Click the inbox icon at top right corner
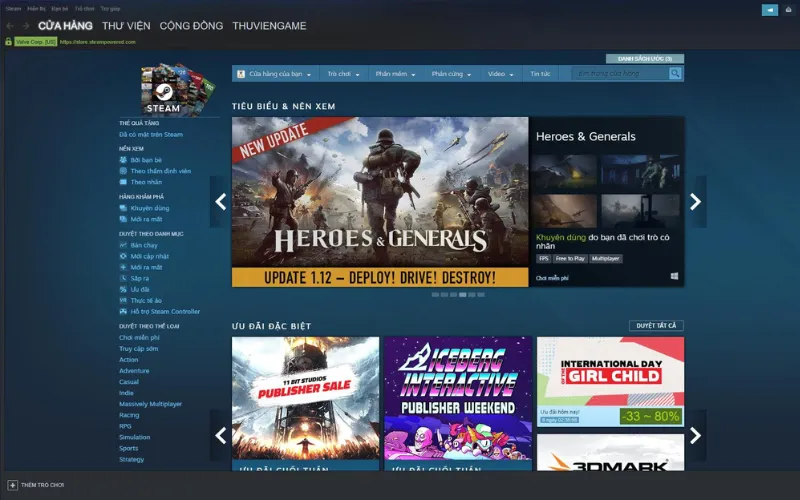The height and width of the screenshot is (500, 800). [x=788, y=10]
